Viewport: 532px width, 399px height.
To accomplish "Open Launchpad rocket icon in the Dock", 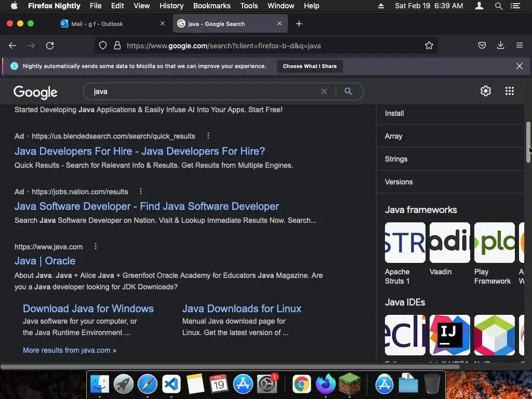I will 124,384.
